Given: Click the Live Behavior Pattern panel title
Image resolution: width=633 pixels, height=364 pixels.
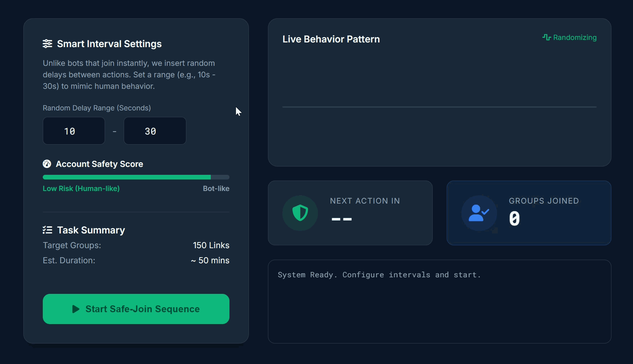Looking at the screenshot, I should 331,39.
